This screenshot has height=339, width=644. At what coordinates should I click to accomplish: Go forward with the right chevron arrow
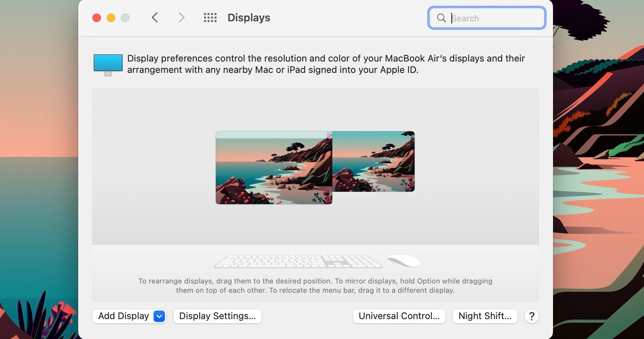point(181,17)
